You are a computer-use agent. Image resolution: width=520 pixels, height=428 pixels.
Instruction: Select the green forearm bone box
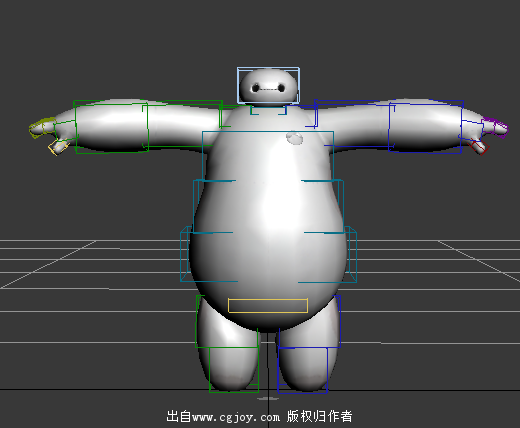tap(111, 127)
